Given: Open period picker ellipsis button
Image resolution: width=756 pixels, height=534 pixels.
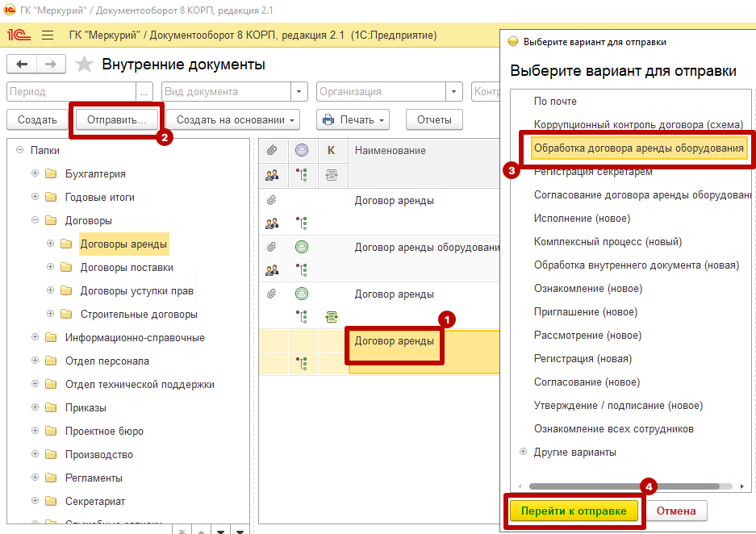Looking at the screenshot, I should [144, 92].
